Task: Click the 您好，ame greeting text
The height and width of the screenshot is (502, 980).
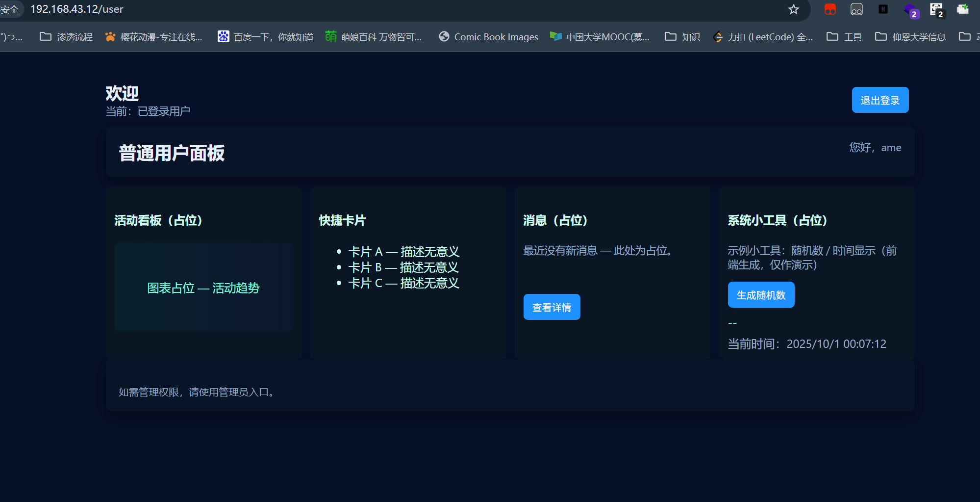Action: tap(875, 148)
